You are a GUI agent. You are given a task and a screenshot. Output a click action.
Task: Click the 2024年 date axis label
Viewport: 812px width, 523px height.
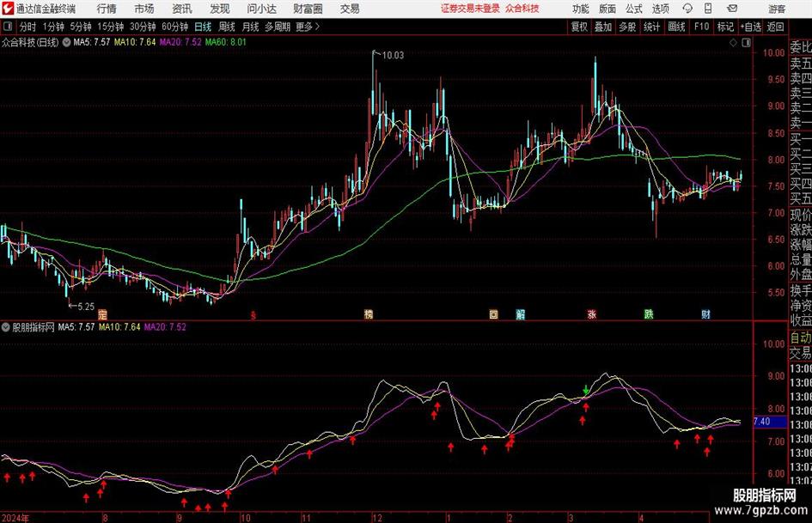(16, 518)
